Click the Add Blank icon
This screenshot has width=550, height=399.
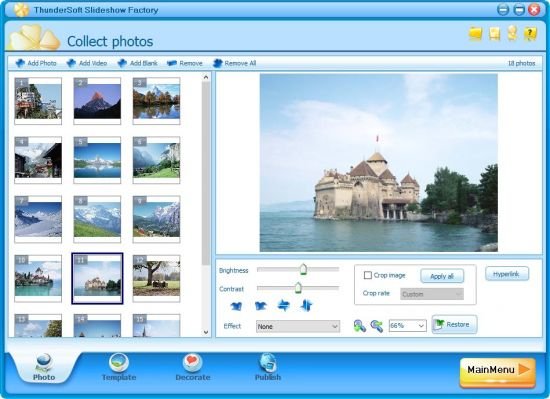[122, 63]
